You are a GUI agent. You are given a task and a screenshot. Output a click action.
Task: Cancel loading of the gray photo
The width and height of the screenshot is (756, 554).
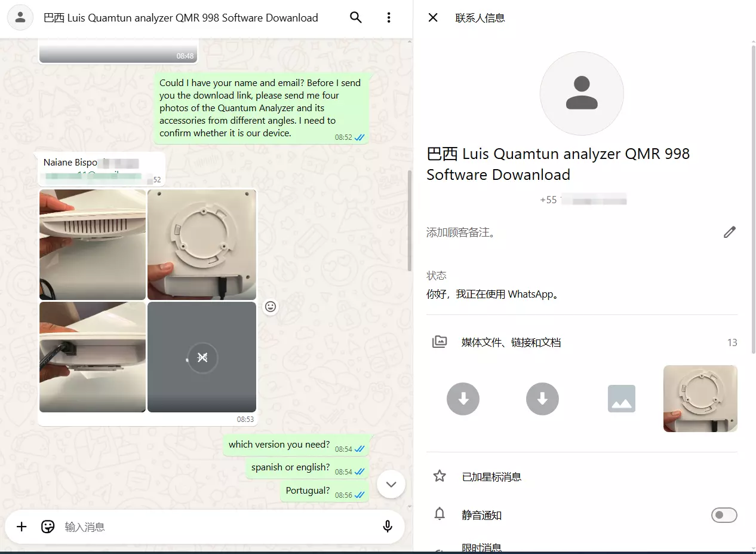202,357
